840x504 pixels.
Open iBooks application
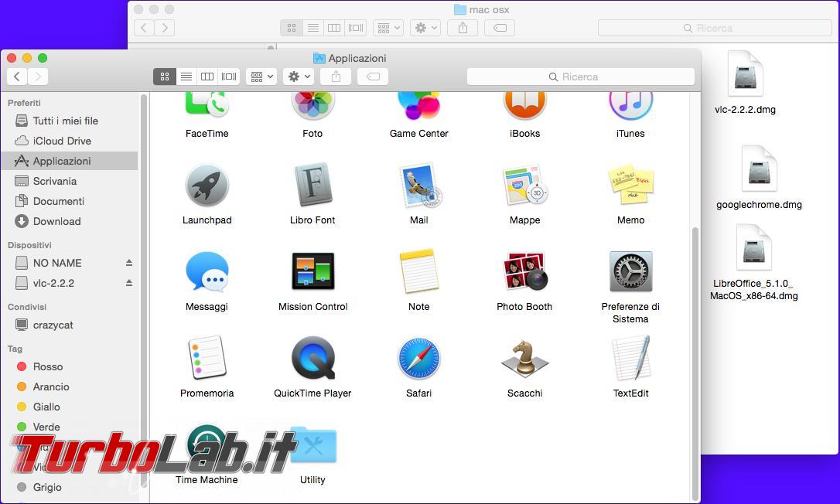[x=525, y=105]
